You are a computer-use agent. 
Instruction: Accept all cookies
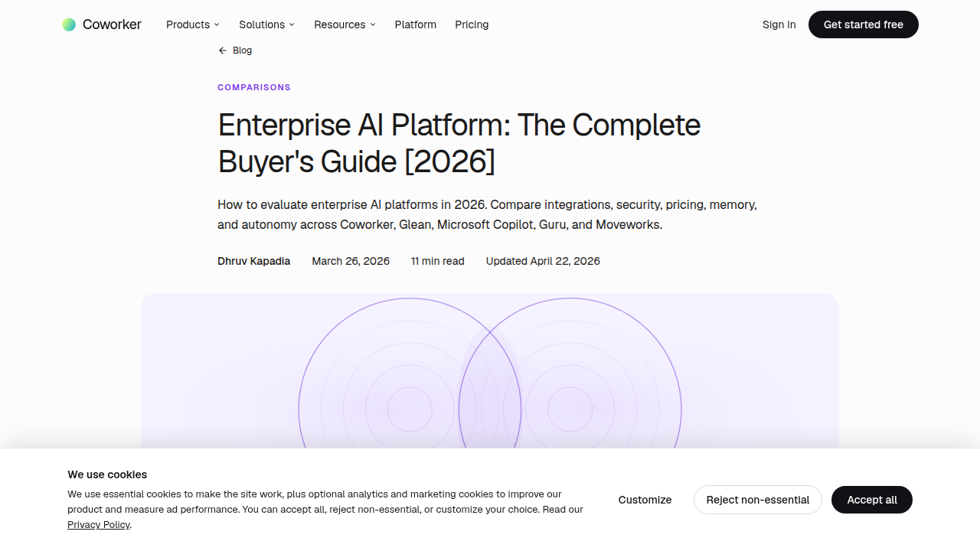(872, 500)
